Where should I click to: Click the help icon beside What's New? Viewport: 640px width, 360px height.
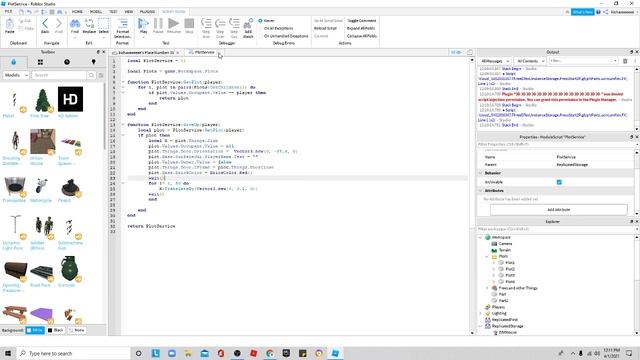[x=598, y=12]
